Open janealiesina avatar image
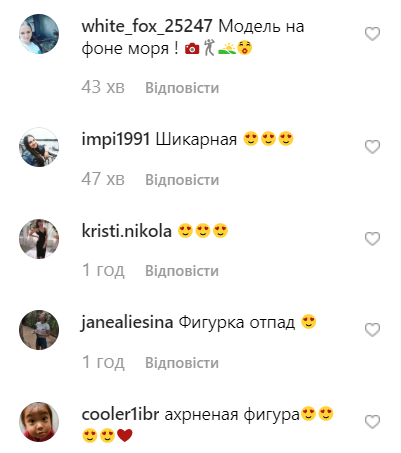The width and height of the screenshot is (401, 453). (39, 330)
